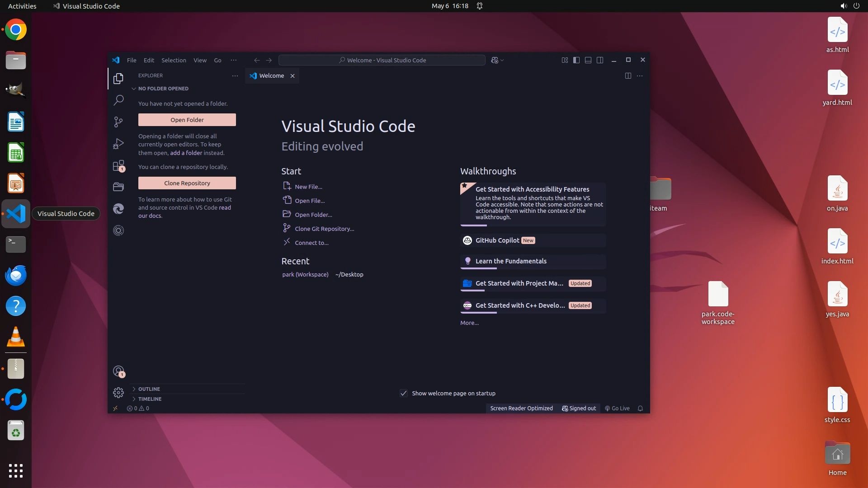
Task: Open the Extensions view icon
Action: pos(118,166)
